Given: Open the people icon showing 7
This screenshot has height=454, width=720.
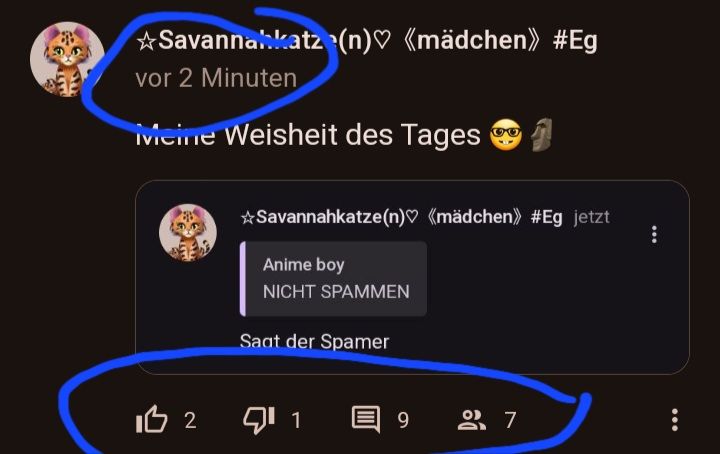Looking at the screenshot, I should 472,420.
